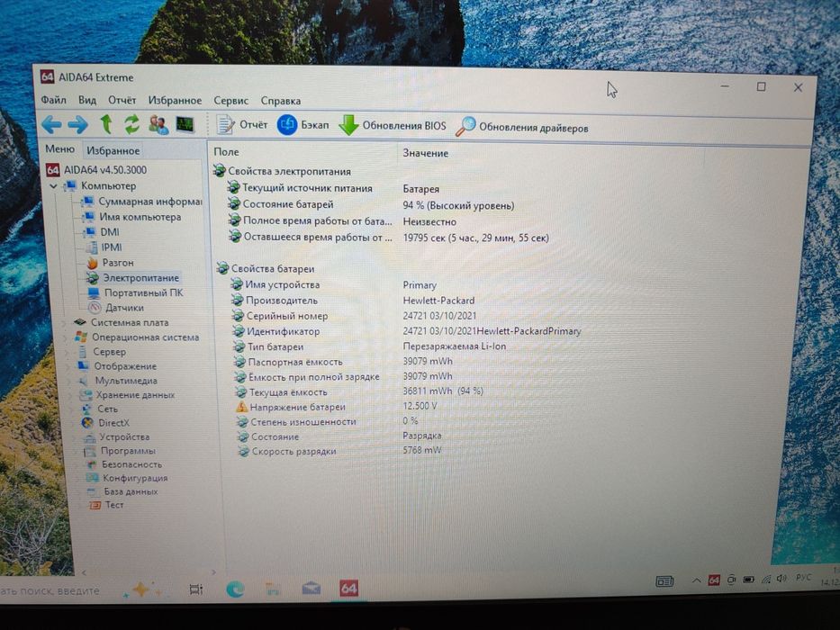Select Имя компьютера in tree
Viewport: 840px width, 630px height.
click(131, 217)
